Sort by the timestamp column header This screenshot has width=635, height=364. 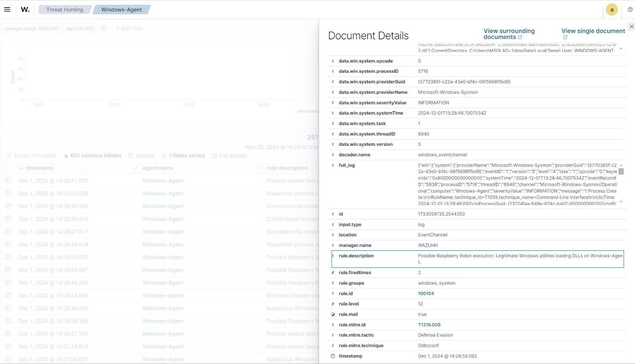[40, 168]
